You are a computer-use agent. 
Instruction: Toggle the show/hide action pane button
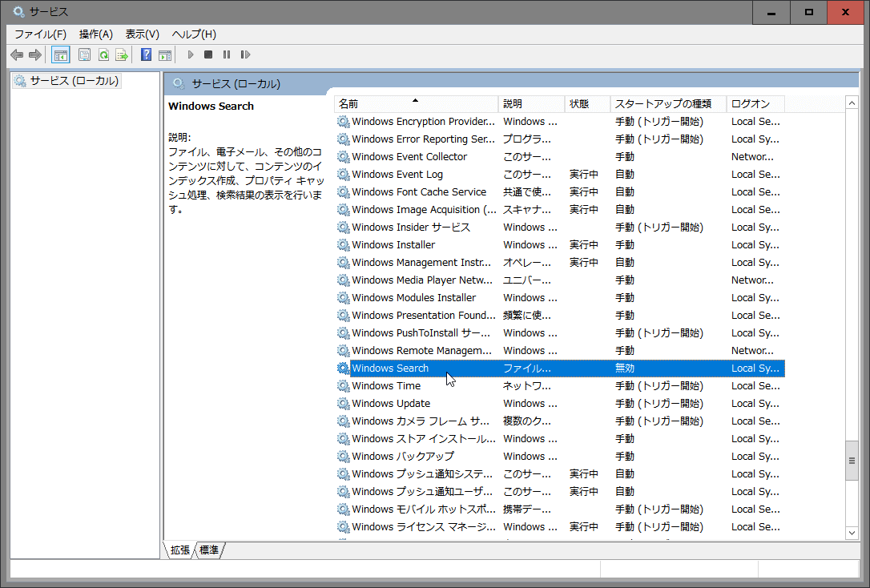point(165,54)
